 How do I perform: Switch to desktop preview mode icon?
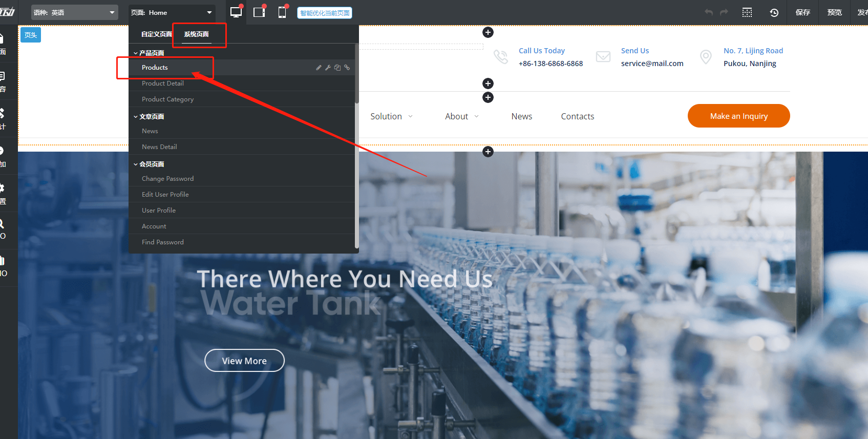pyautogui.click(x=236, y=12)
